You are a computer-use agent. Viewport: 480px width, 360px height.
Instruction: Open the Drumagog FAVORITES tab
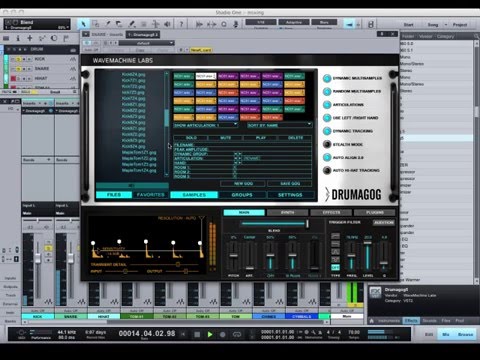[x=151, y=194]
